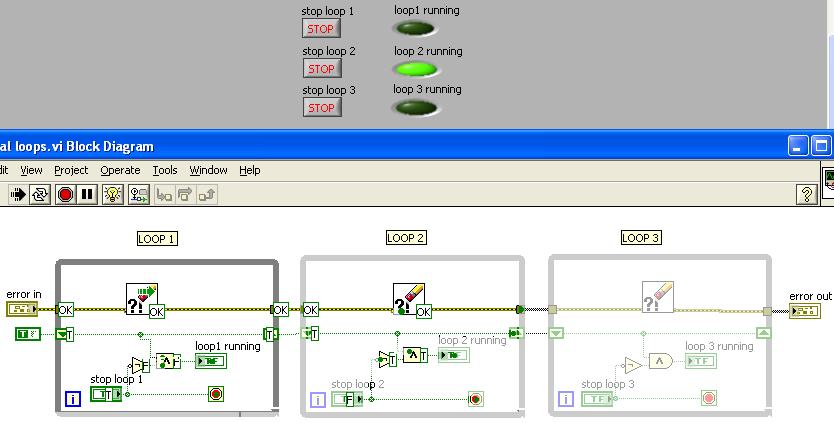This screenshot has height=423, width=834.
Task: Click the stop loop 2 STOP button
Action: [x=322, y=69]
